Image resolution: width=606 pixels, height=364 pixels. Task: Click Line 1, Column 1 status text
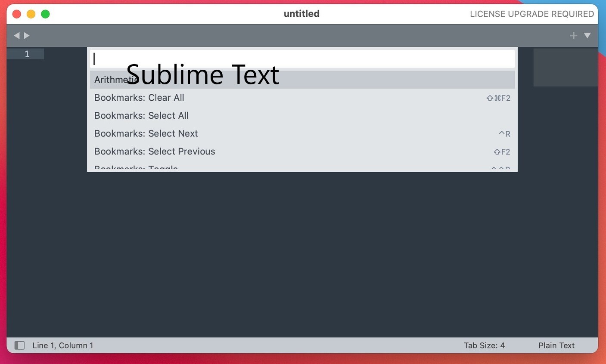coord(63,345)
